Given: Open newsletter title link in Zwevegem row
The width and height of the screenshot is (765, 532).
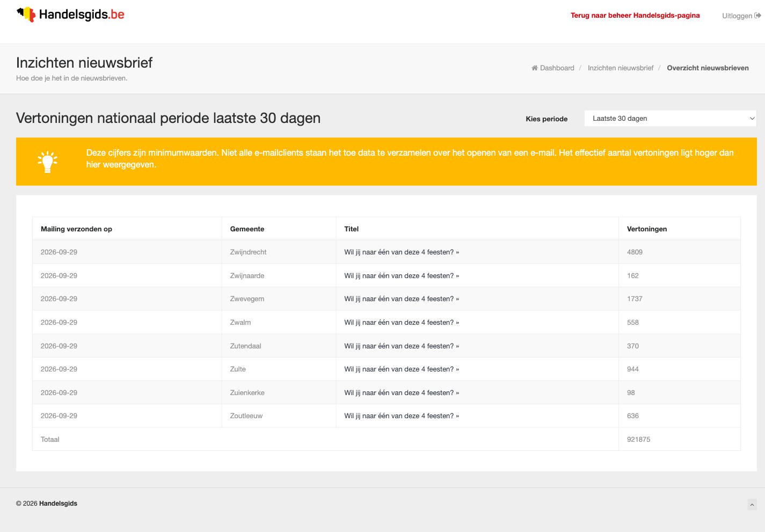Looking at the screenshot, I should 402,299.
